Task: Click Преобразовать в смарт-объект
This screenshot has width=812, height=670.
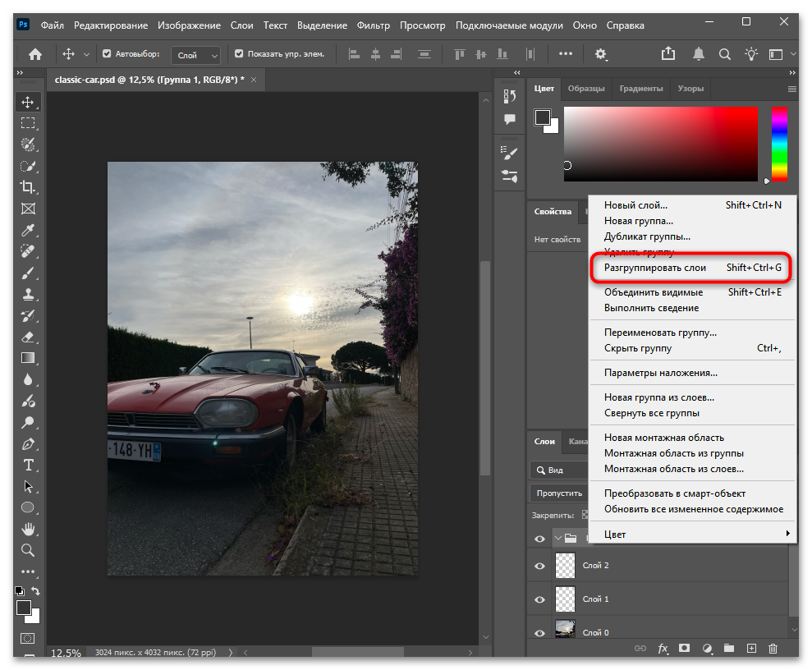Action: [675, 493]
